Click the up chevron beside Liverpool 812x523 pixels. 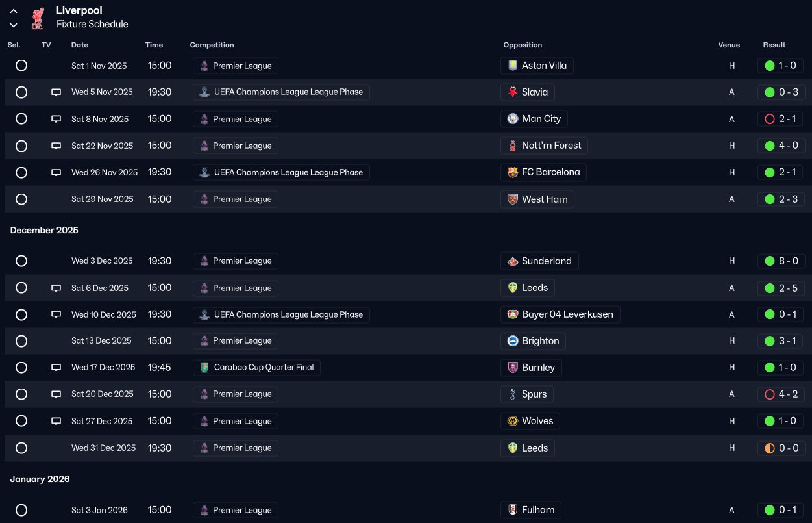pyautogui.click(x=14, y=11)
